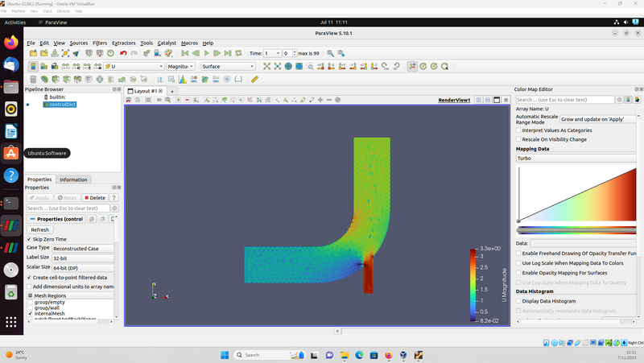Screen dimensions: 644x363
Task: Click the Zoom To Box icon
Action: (x=310, y=67)
